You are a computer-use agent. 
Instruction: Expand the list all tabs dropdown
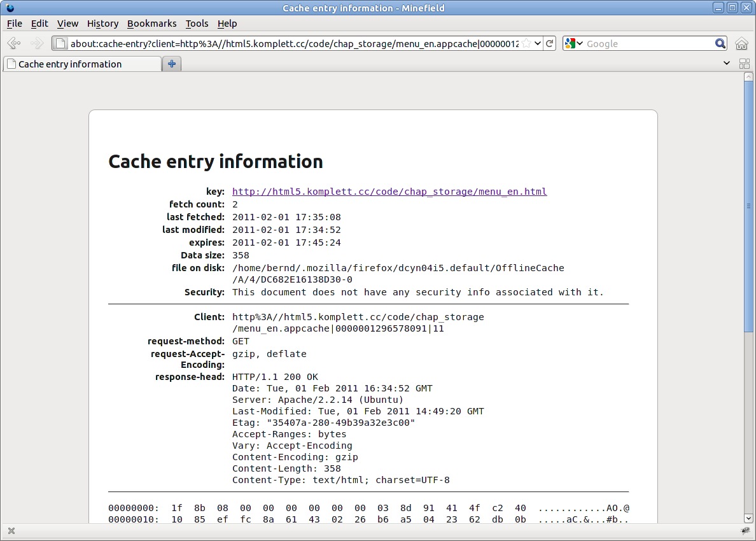[x=727, y=64]
